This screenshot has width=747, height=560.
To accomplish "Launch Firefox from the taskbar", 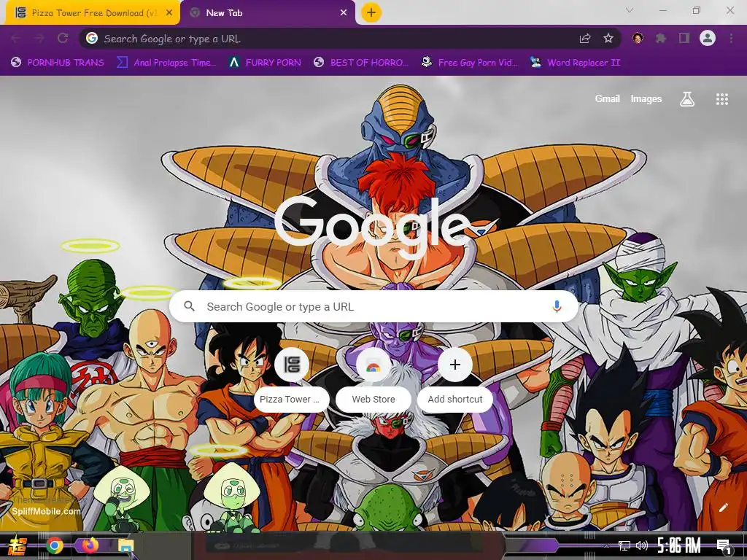I will click(x=90, y=545).
